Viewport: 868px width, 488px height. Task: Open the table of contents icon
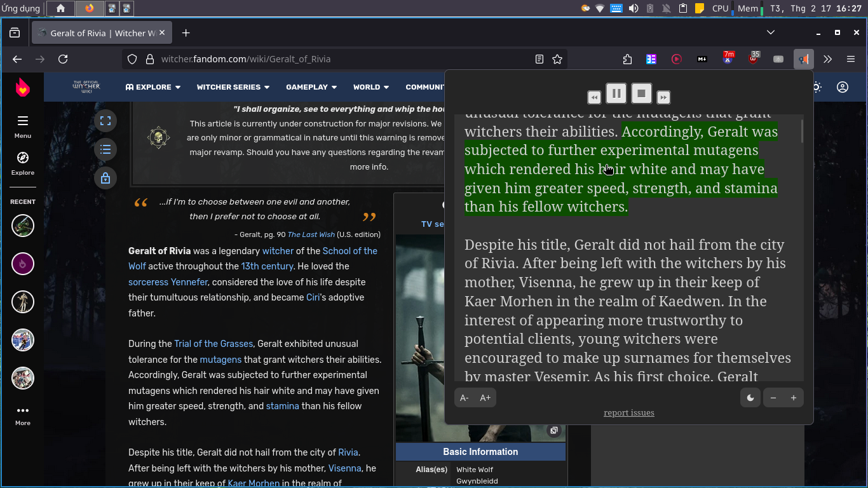(x=105, y=149)
